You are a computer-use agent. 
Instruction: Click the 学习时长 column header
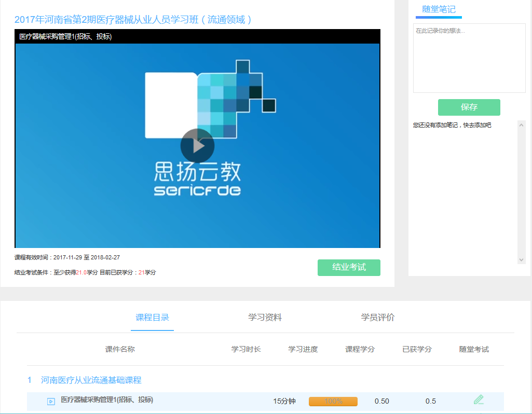pyautogui.click(x=246, y=349)
